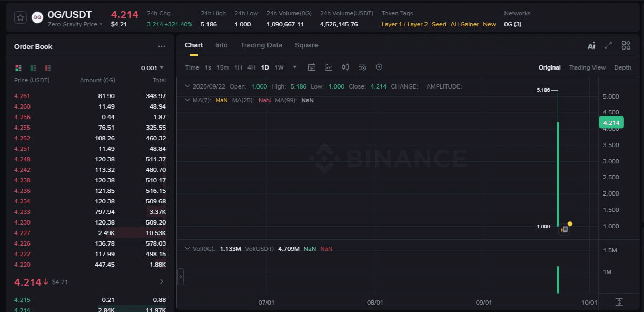Show only sell orders in order book
644x312 pixels.
48,68
